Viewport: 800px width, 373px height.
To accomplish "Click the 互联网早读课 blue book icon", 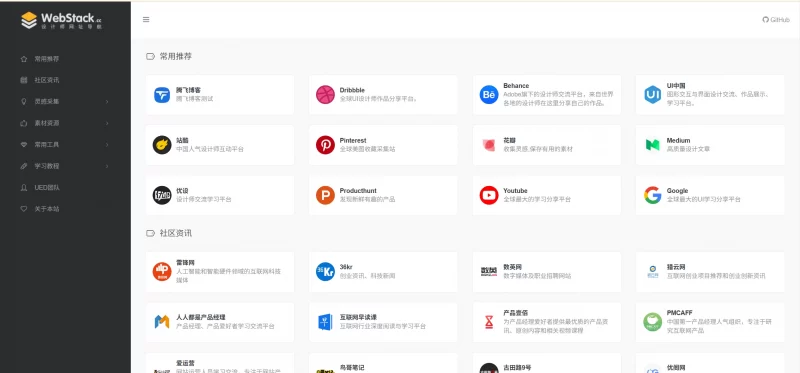I will pos(325,321).
